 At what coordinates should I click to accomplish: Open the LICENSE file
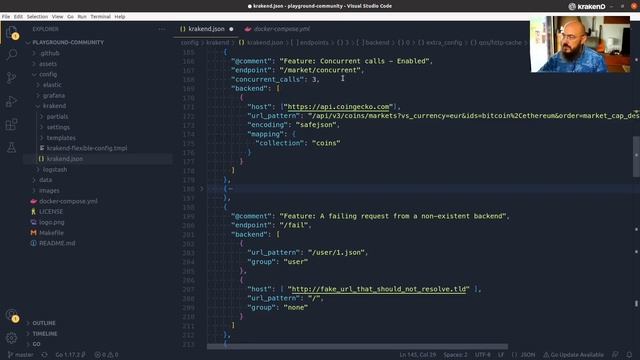51,211
